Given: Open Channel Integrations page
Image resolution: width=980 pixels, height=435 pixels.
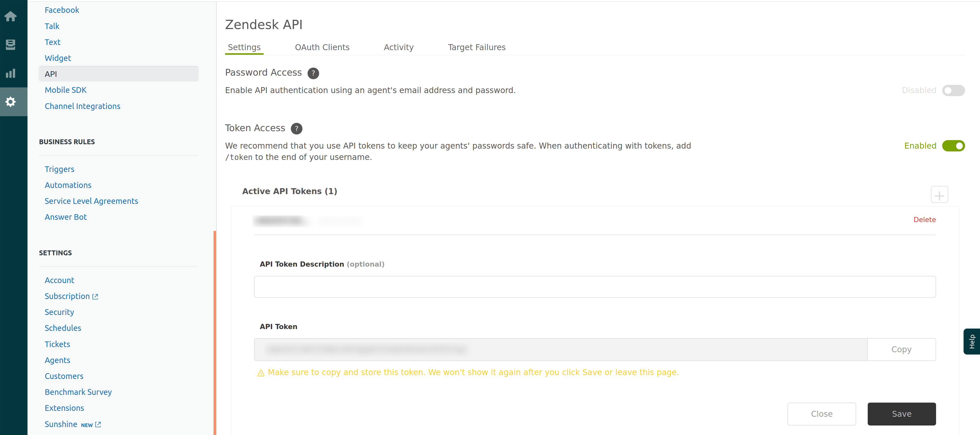Looking at the screenshot, I should pyautogui.click(x=82, y=106).
